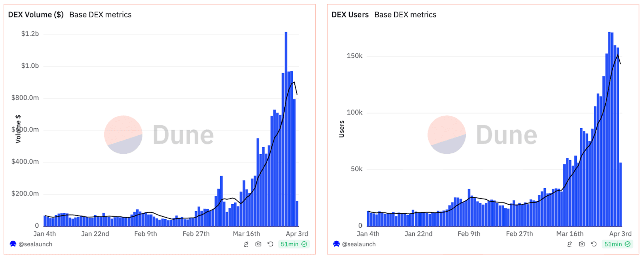Click 'Mar 16th' x-axis label on DEX Users chart
The image size is (644, 259).
click(570, 234)
